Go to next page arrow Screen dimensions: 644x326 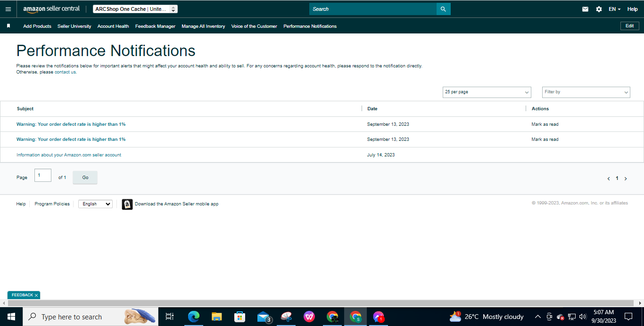[626, 179]
